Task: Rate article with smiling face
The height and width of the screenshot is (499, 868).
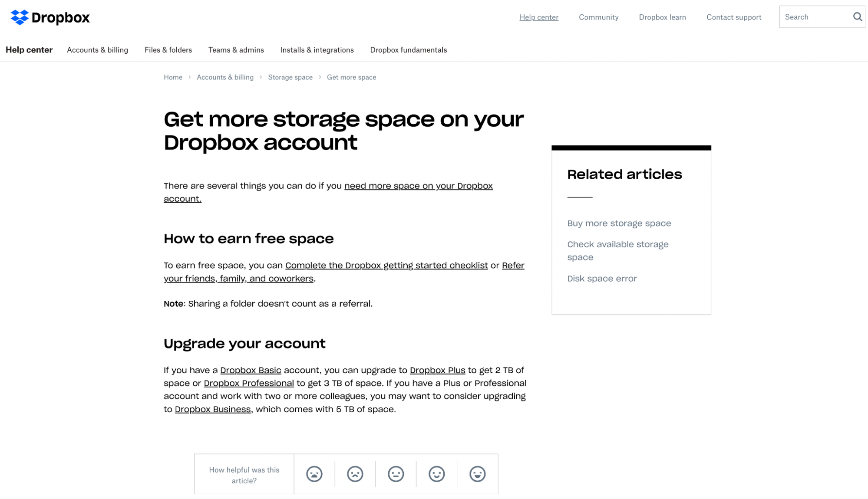Action: coord(436,474)
